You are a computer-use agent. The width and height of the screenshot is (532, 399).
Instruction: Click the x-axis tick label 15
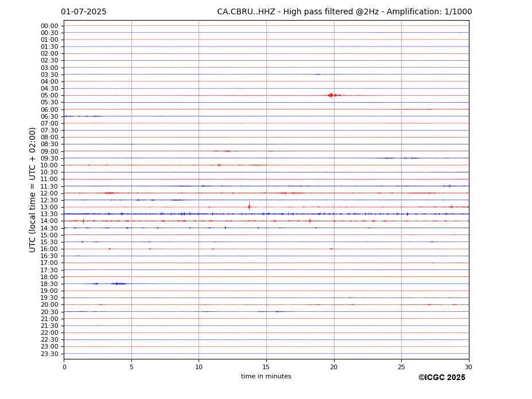coord(266,367)
